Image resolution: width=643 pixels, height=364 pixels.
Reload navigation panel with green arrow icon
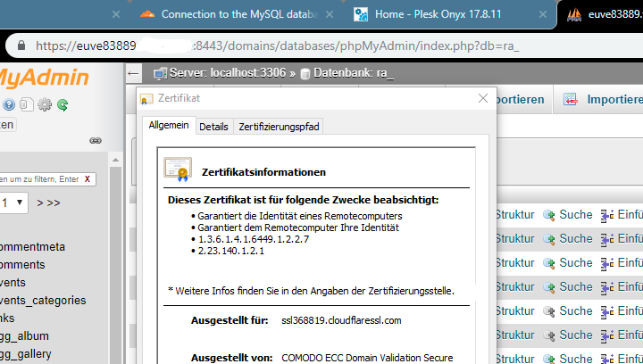click(63, 104)
